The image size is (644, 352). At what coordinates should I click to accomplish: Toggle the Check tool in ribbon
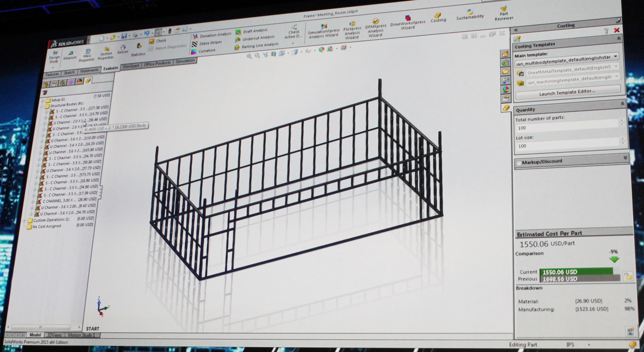coord(151,42)
